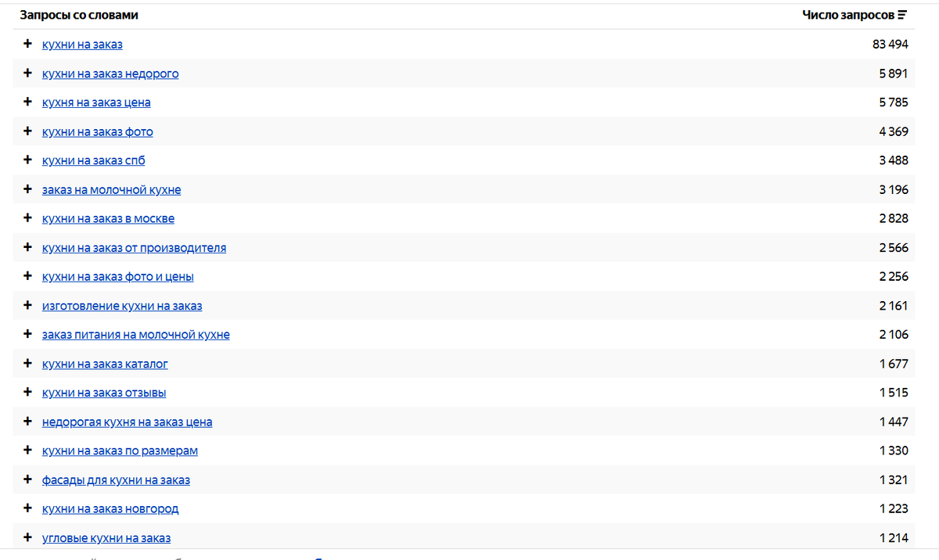Select the request count 1 321
939x560 pixels.
[894, 480]
